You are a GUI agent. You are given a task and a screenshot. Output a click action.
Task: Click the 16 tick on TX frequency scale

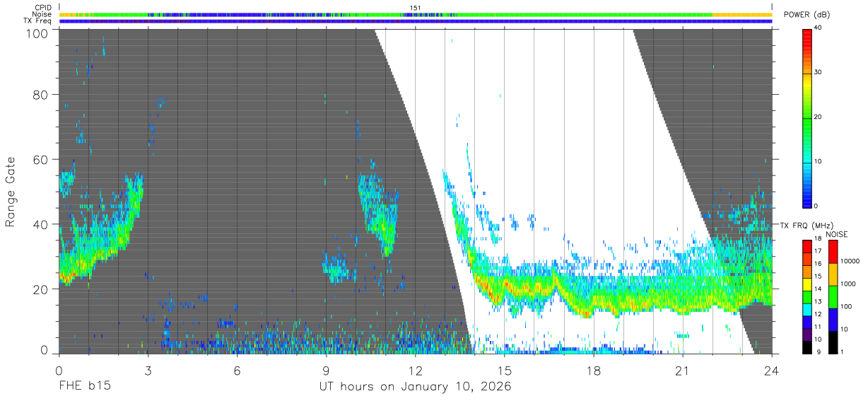pyautogui.click(x=819, y=264)
